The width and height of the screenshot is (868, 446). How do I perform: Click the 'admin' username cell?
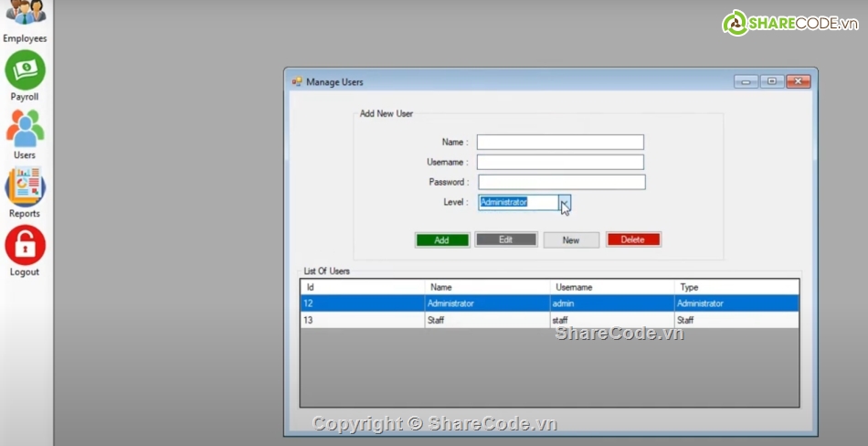(611, 303)
